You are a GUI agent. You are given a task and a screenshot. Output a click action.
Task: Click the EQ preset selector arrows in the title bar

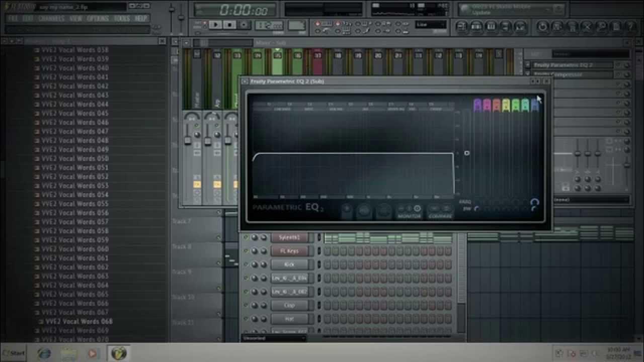click(536, 81)
